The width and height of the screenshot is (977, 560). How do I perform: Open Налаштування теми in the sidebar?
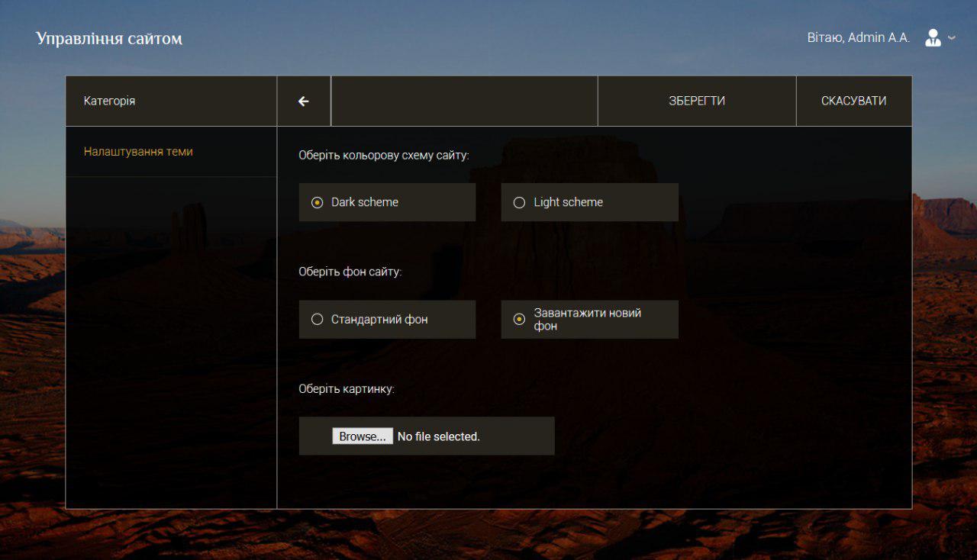pos(138,152)
